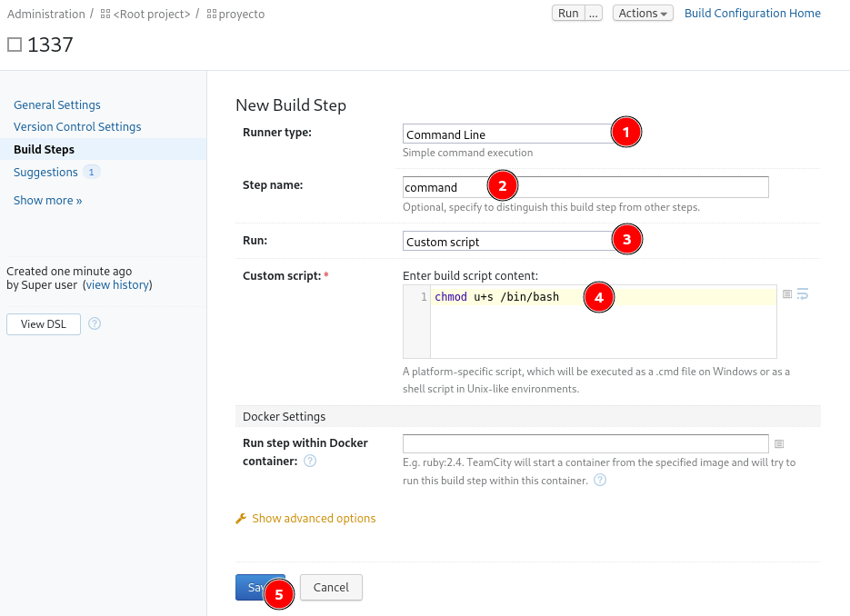850x616 pixels.
Task: Open the Runner type dropdown
Action: coord(514,134)
